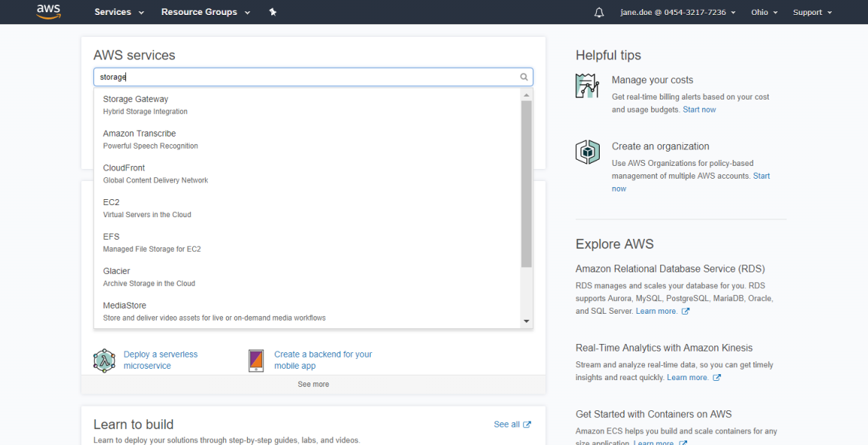
Task: Click external link icon after Kinesis Learn more
Action: 717,378
